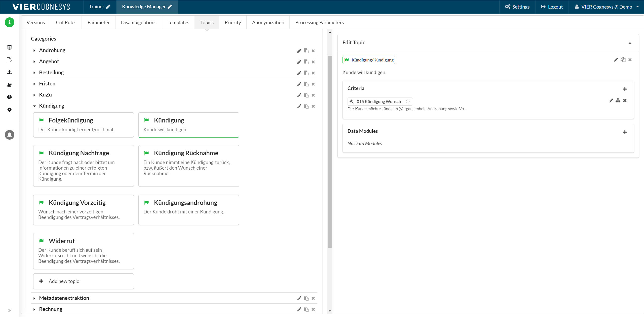This screenshot has height=317, width=644.
Task: Open the pie chart statistics sidebar icon
Action: pos(9,97)
